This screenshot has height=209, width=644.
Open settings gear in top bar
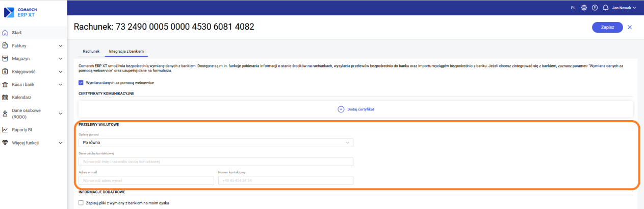[584, 8]
